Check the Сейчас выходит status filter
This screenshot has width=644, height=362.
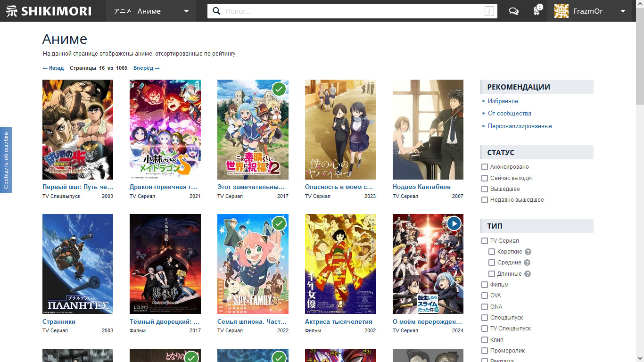[x=485, y=178]
